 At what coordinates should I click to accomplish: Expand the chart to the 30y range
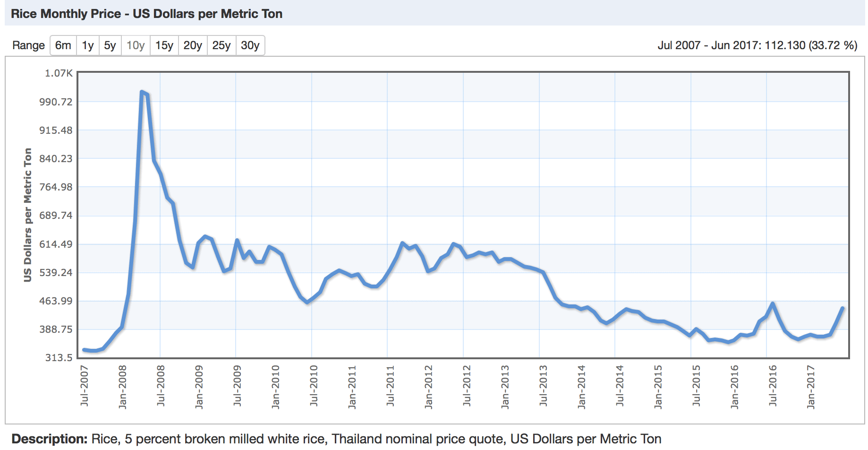click(250, 45)
